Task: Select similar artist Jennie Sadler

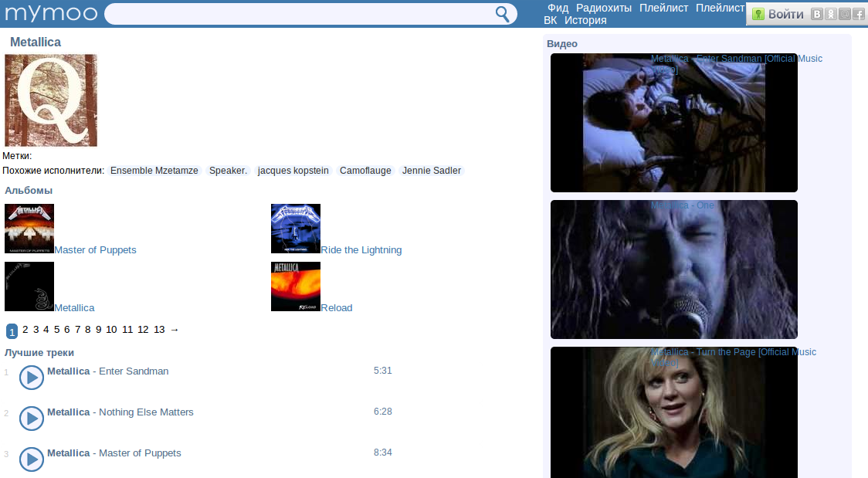Action: pos(431,171)
